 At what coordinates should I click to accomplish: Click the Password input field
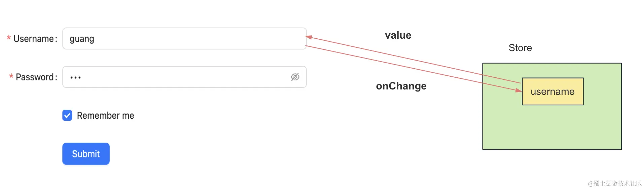click(x=184, y=77)
